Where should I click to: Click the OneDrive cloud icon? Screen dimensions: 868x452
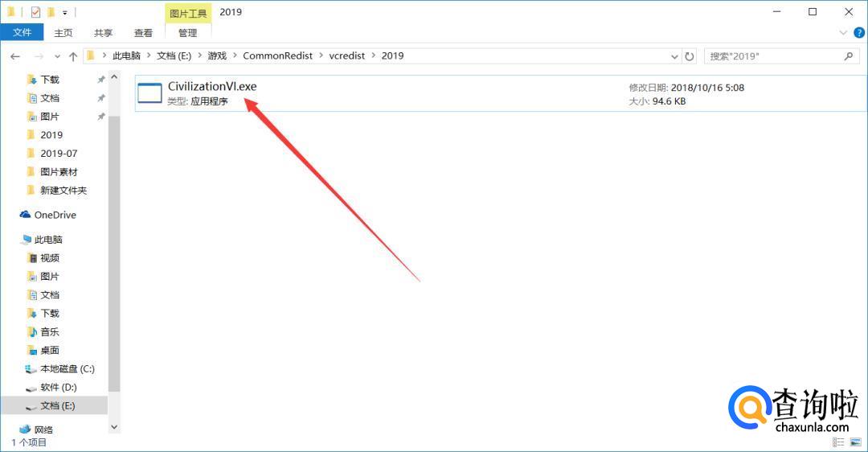[x=25, y=215]
